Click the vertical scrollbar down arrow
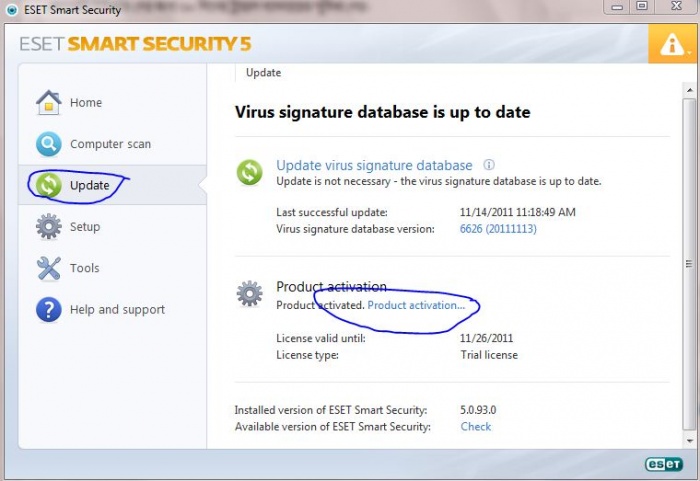700x481 pixels. 689,438
